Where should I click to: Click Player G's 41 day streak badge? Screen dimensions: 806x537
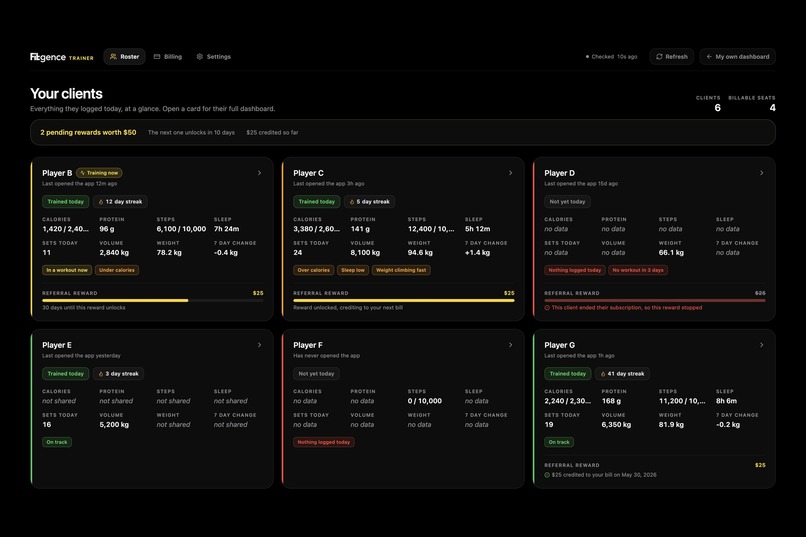pos(622,374)
